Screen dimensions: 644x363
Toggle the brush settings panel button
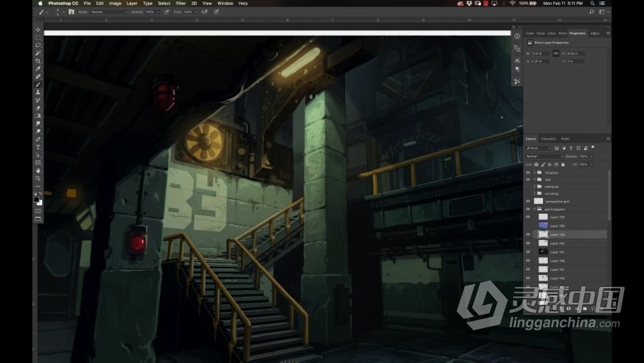click(x=71, y=12)
